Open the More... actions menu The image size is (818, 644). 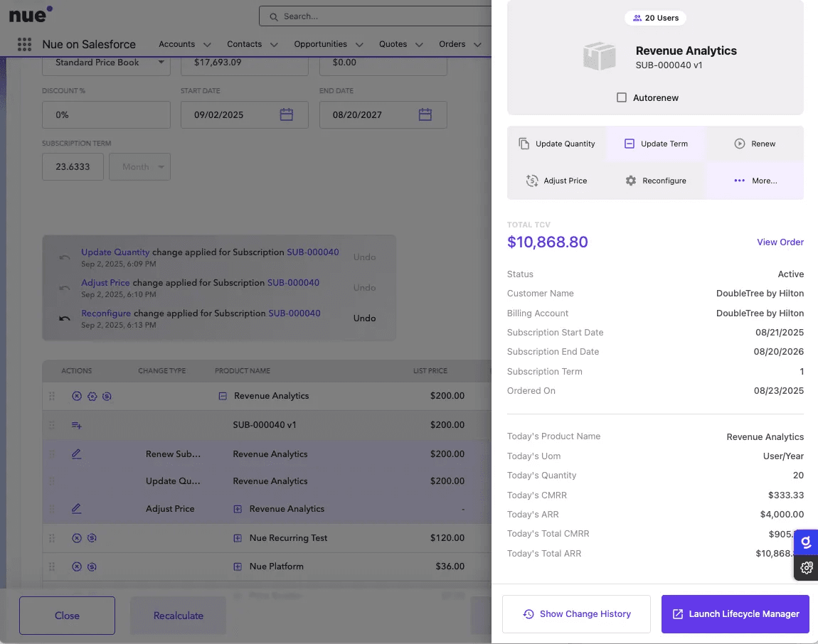(x=755, y=181)
